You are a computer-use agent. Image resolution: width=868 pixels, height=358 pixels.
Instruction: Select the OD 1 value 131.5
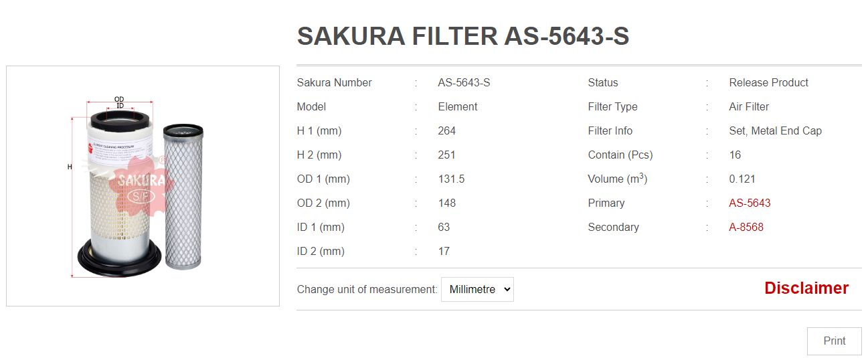pyautogui.click(x=451, y=179)
